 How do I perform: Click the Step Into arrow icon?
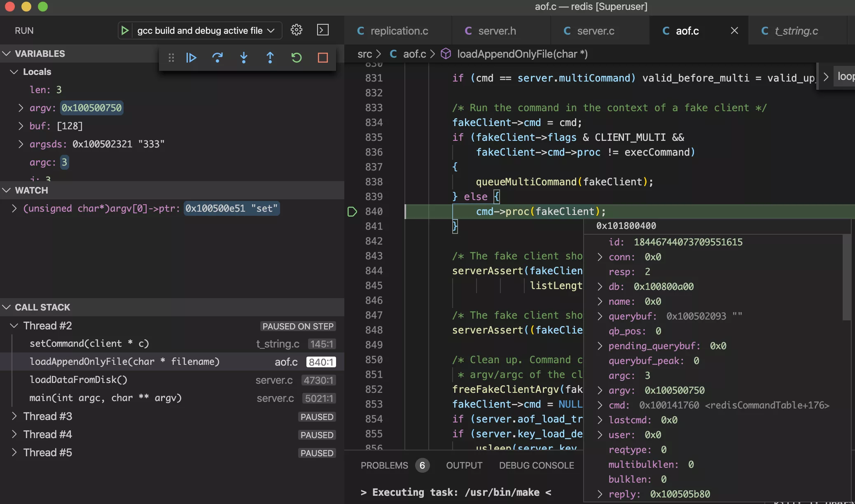244,58
